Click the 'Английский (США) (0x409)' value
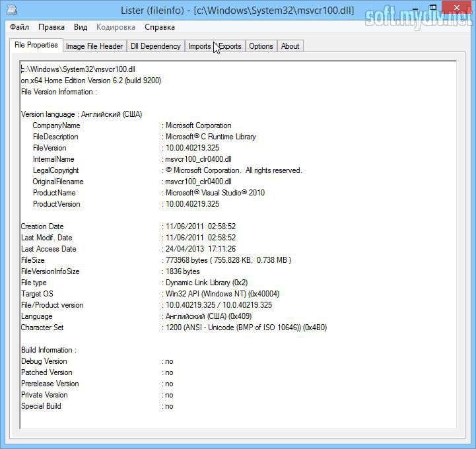The height and width of the screenshot is (449, 476). [x=209, y=316]
